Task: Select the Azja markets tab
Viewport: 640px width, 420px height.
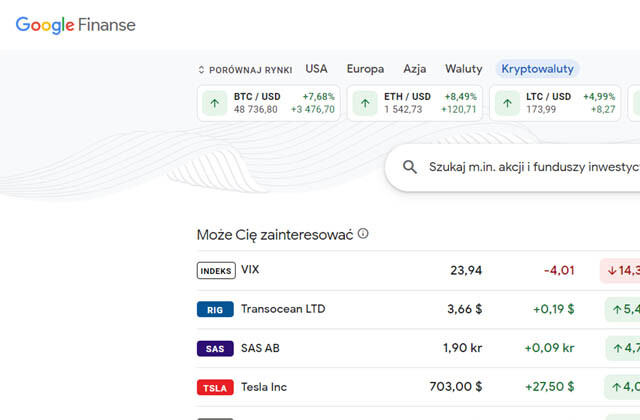Action: click(415, 69)
